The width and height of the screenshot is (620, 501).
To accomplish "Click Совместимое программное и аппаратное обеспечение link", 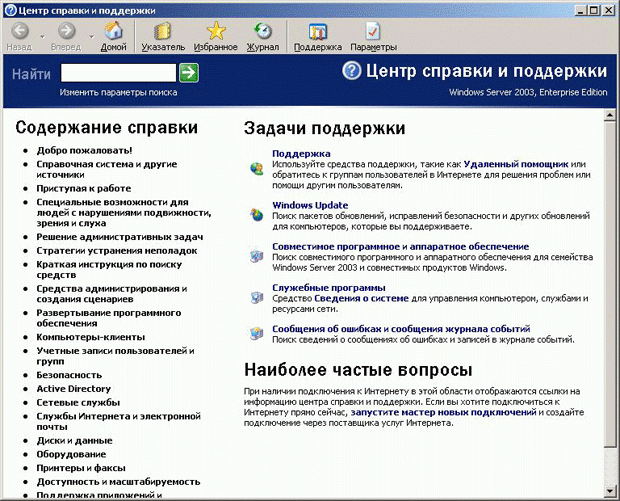I will point(401,247).
